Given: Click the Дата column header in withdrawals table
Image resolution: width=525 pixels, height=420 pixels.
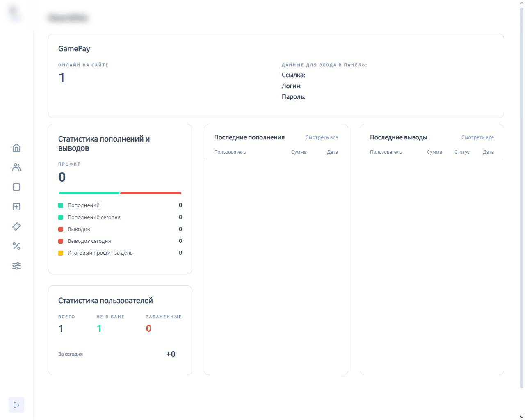Looking at the screenshot, I should (x=488, y=152).
